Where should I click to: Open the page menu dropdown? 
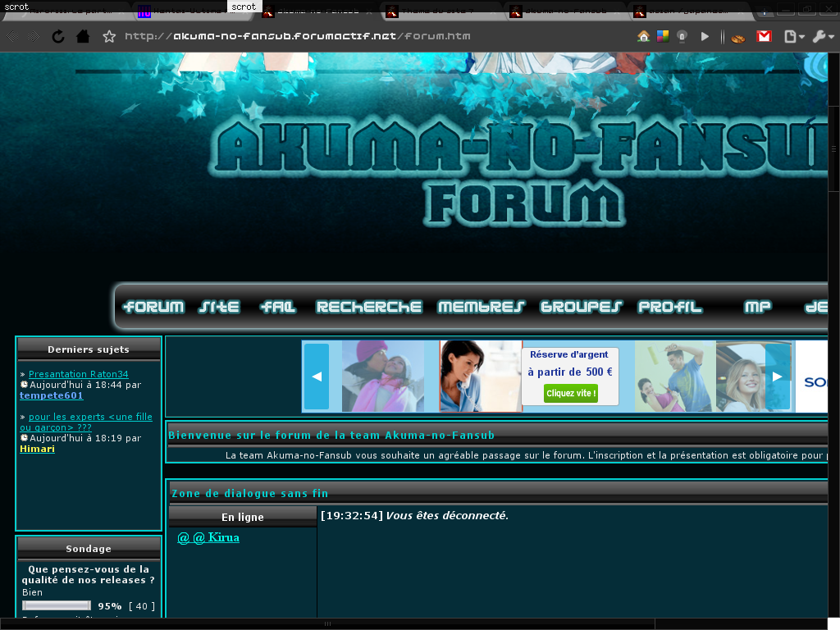[794, 36]
